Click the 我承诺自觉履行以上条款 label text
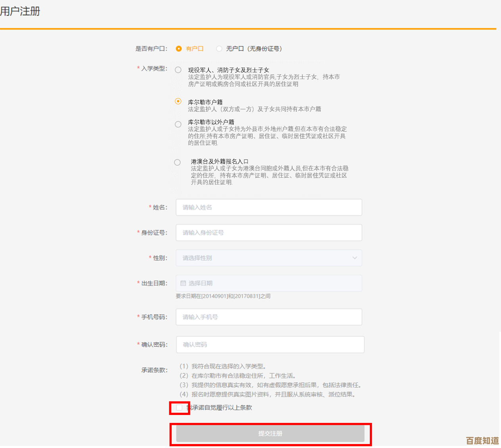 click(x=221, y=408)
